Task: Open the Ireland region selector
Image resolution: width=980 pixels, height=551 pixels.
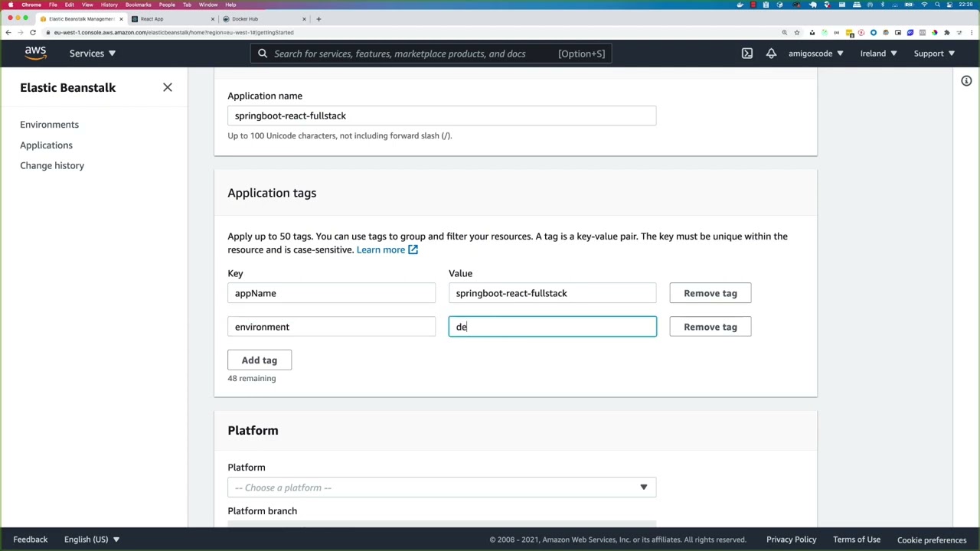Action: coord(878,54)
